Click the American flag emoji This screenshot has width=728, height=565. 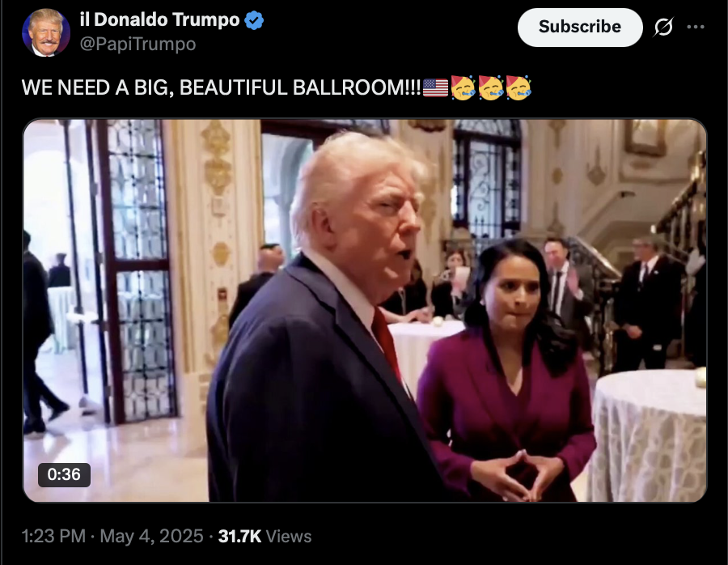coord(435,87)
